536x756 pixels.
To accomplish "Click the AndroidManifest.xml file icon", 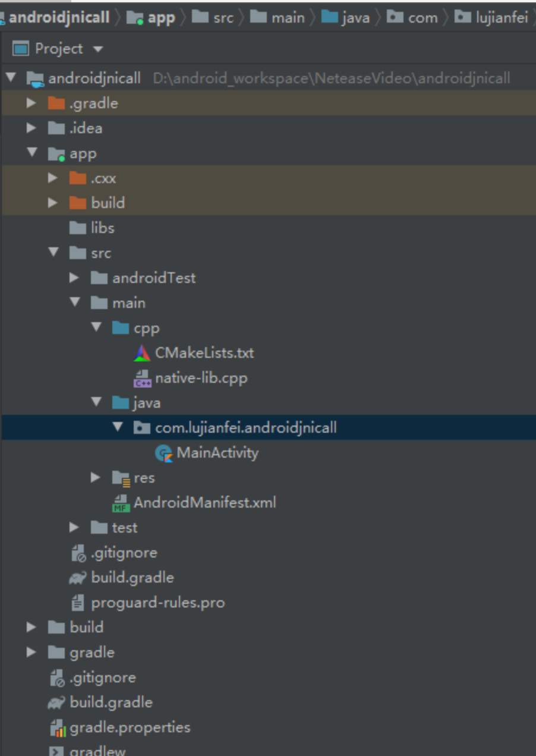I will 121,503.
